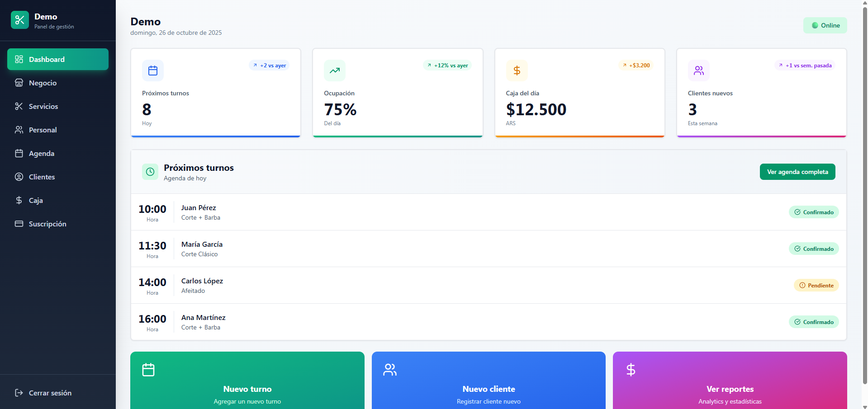
Task: Click the Pendiente badge for Carlos López
Action: 816,285
